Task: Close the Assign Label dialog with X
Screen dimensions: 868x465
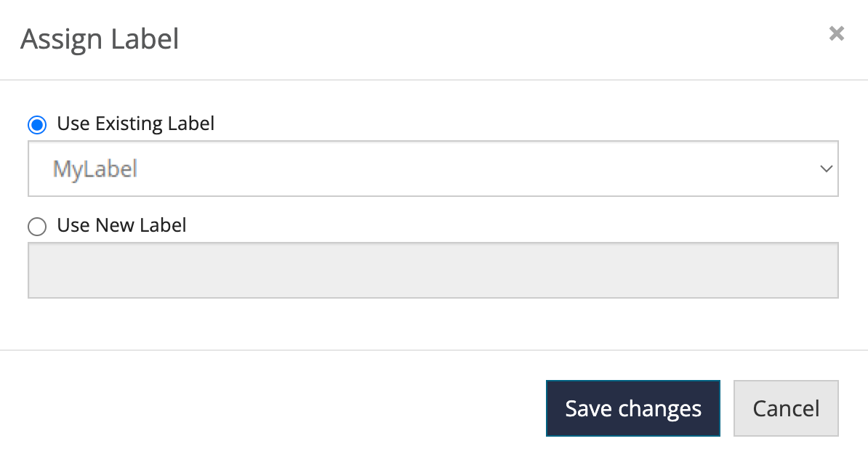Action: tap(837, 33)
